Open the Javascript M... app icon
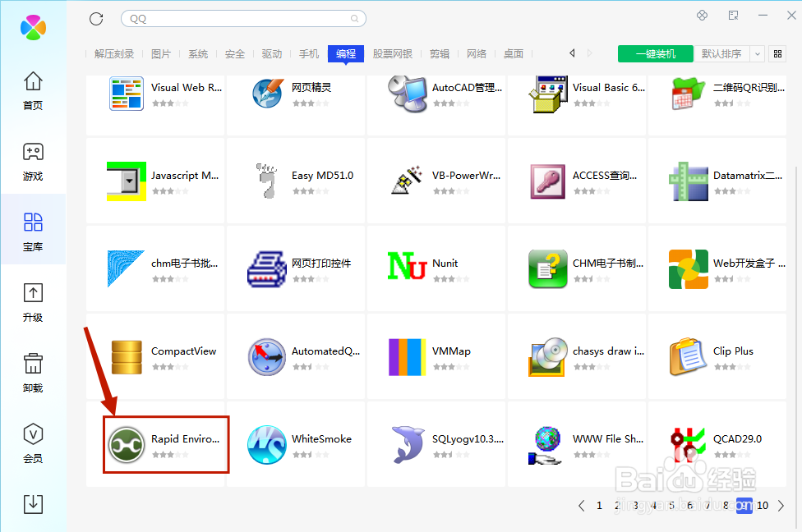Image resolution: width=802 pixels, height=532 pixels. pyautogui.click(x=127, y=181)
